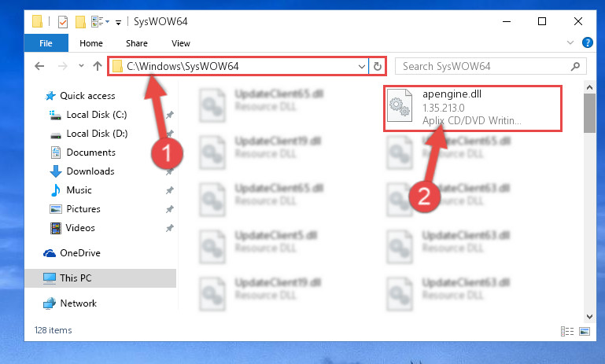605x364 pixels.
Task: Click the Properties icon in title bar
Action: tap(63, 21)
